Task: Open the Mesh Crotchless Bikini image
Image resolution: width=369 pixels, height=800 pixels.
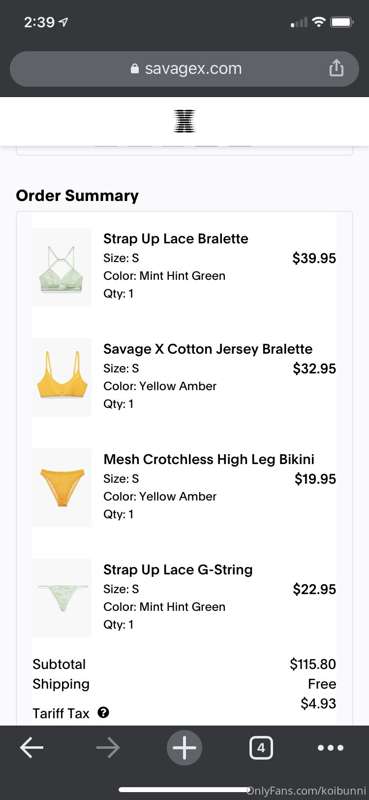Action: coord(62,488)
